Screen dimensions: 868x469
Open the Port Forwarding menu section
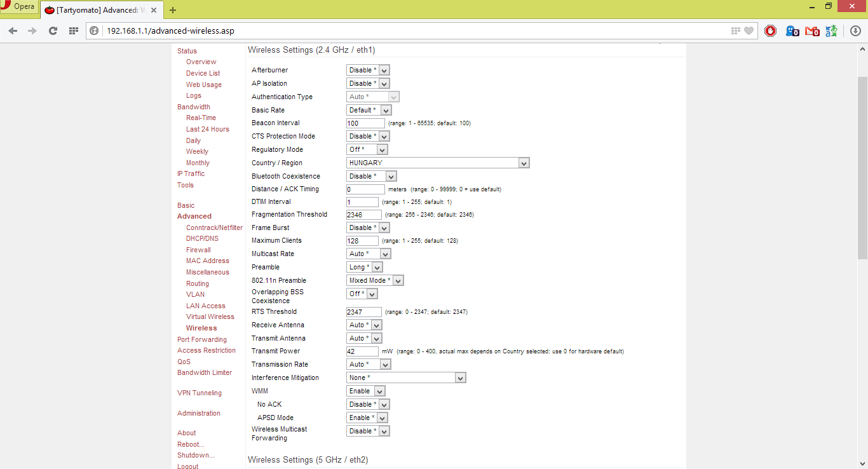(x=202, y=339)
